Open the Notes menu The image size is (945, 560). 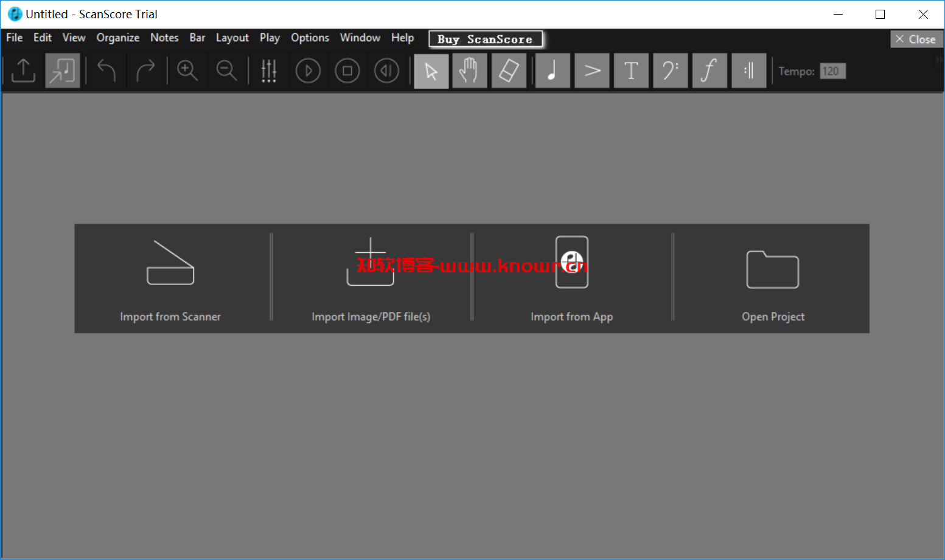164,38
